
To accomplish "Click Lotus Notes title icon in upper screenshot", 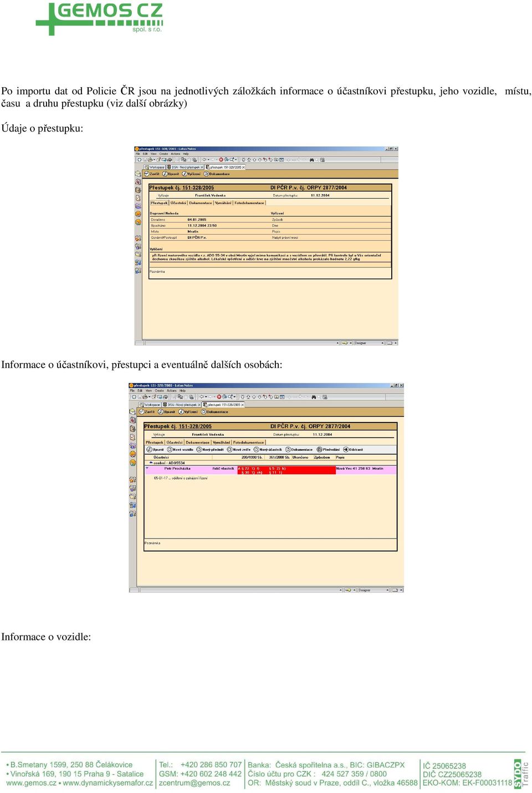I will point(137,149).
